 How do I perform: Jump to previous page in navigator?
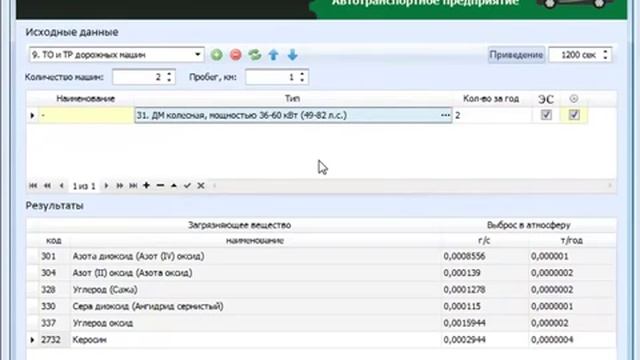(47, 186)
